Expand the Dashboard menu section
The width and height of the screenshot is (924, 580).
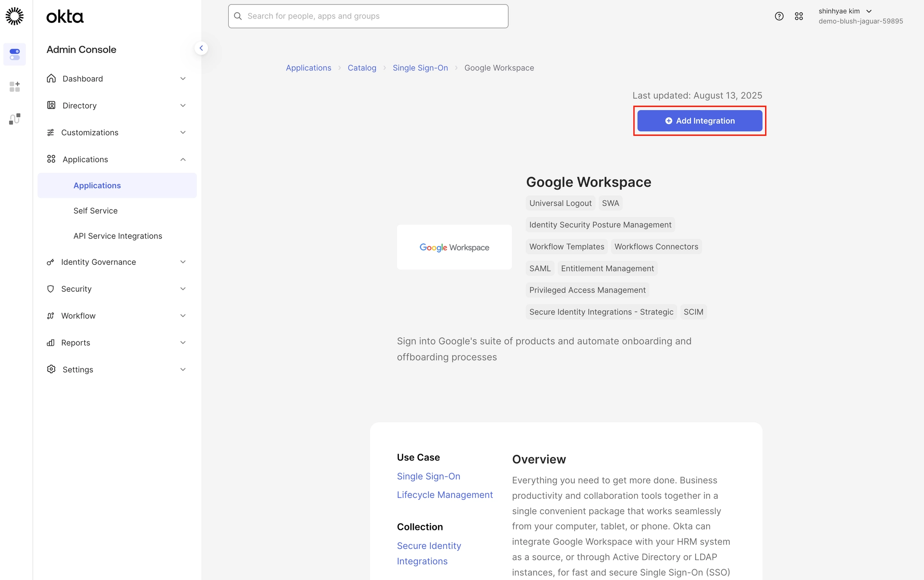116,78
